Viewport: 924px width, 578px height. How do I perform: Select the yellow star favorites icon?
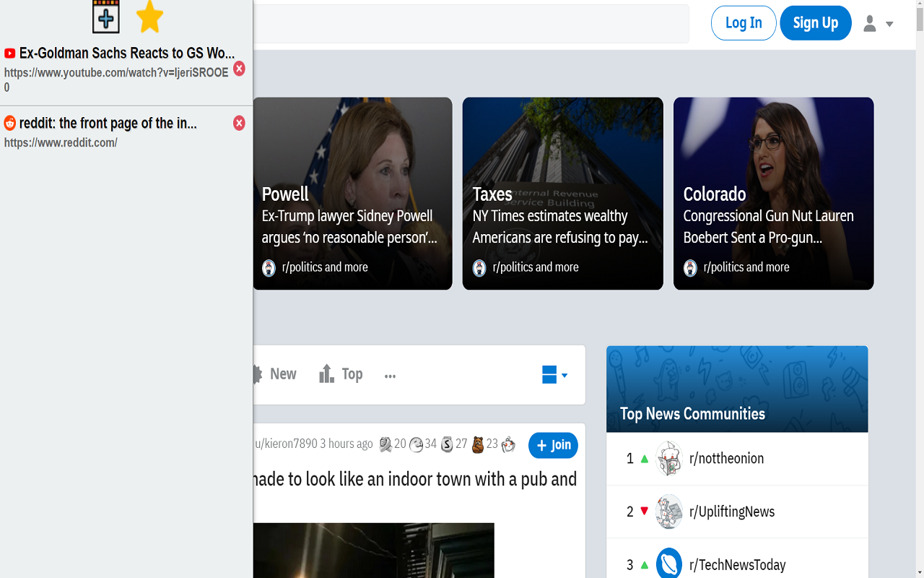pyautogui.click(x=149, y=17)
